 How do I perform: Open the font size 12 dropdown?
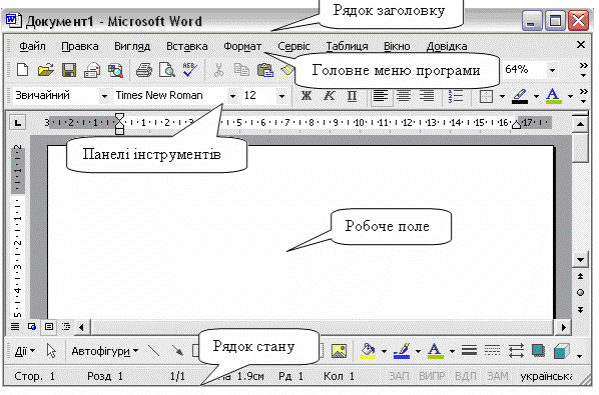[282, 96]
